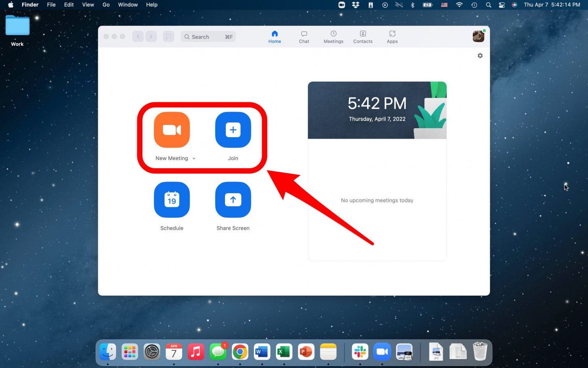Screen dimensions: 588x368
Task: Toggle the Bluetooth menu bar icon
Action: tap(413, 5)
